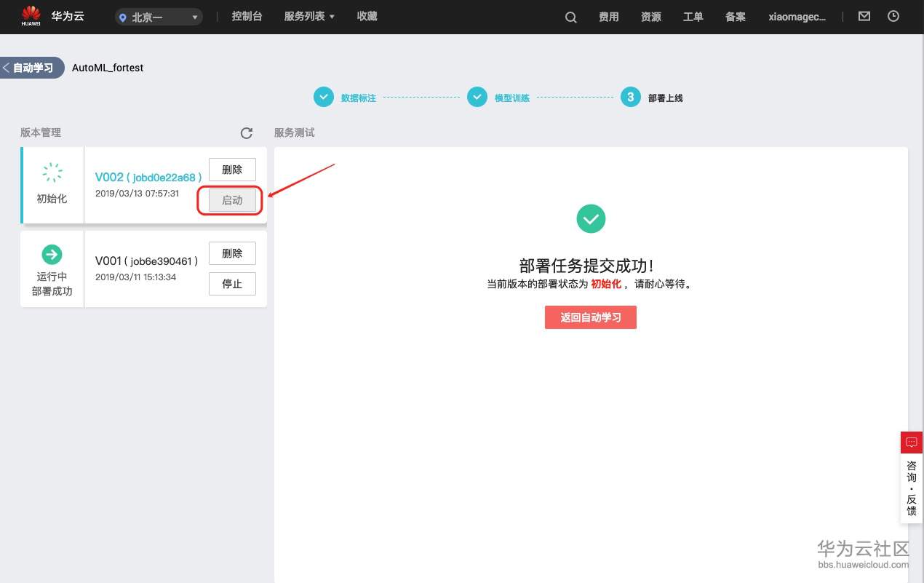The image size is (924, 583).
Task: Click the 数据标注 step label
Action: click(x=359, y=98)
